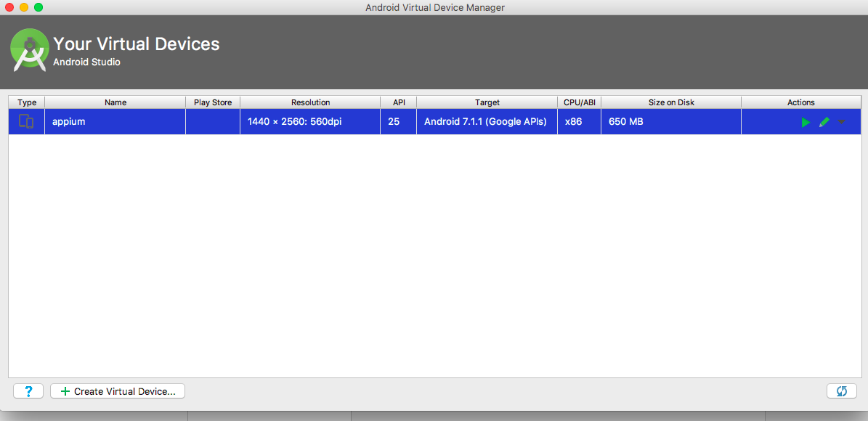
Task: Click the phone/tablet type icon in the appium row
Action: coord(26,121)
